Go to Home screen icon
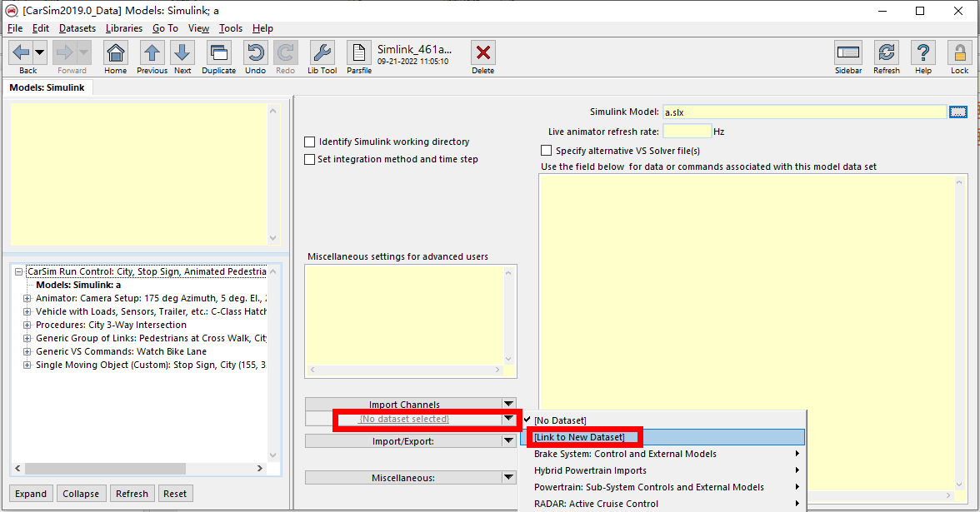Screen dimensions: 980x512 [116, 52]
